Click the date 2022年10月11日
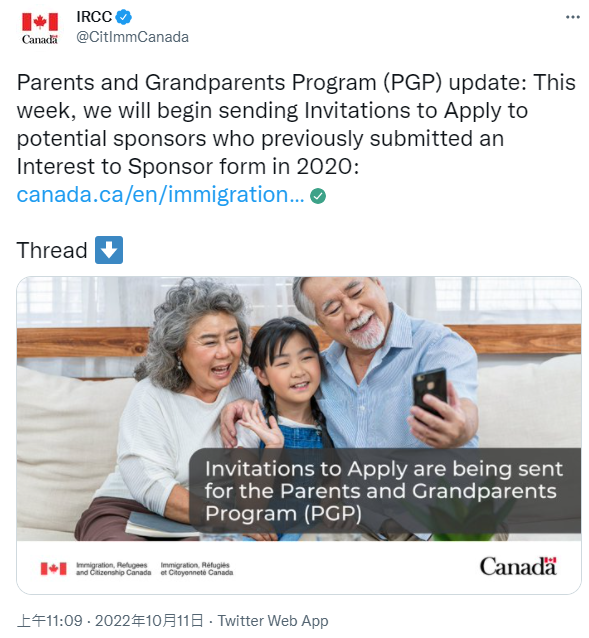 149,621
